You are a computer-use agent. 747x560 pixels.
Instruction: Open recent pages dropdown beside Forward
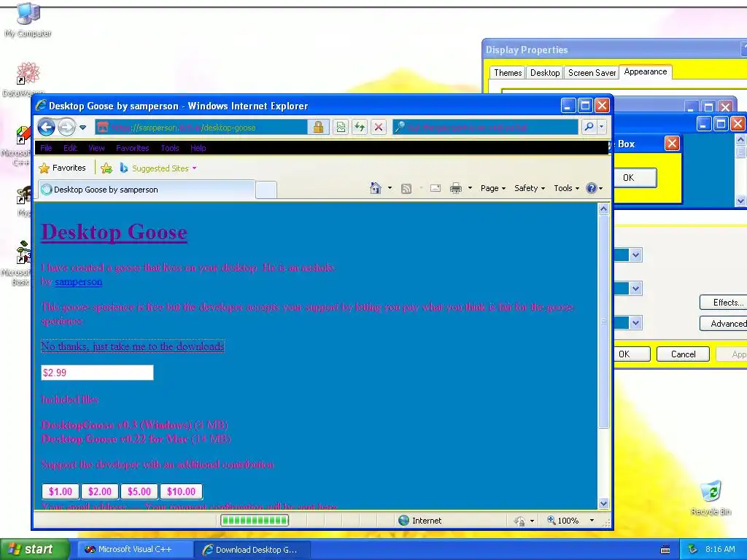coord(82,128)
